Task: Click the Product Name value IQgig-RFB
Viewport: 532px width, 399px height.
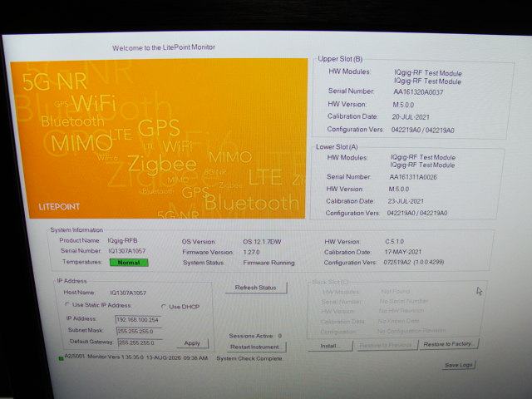Action: click(122, 240)
